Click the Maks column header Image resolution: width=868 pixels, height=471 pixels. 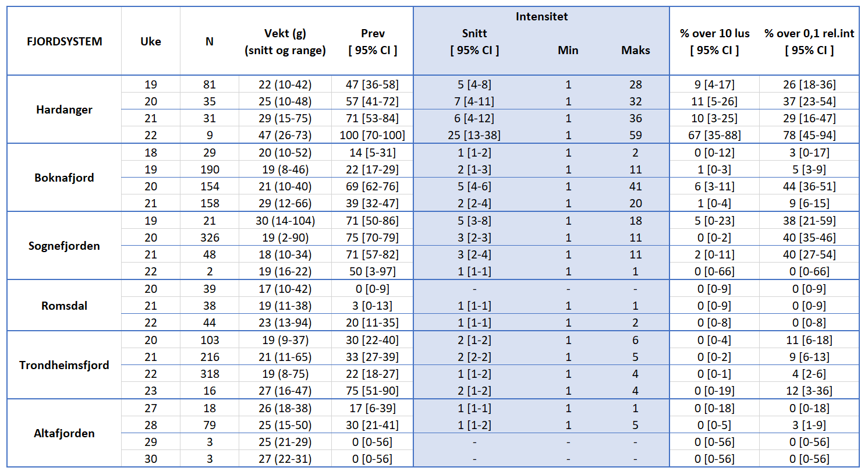635,50
